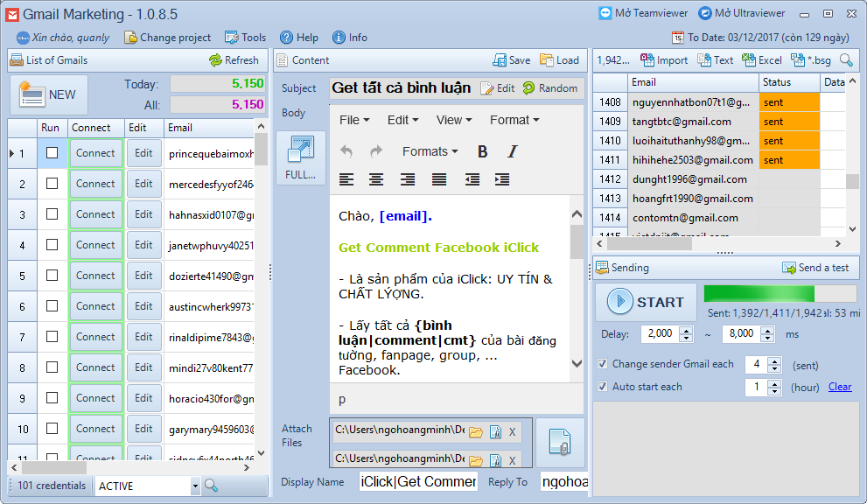Image resolution: width=867 pixels, height=504 pixels.
Task: Browse folder for first attached file
Action: 476,432
